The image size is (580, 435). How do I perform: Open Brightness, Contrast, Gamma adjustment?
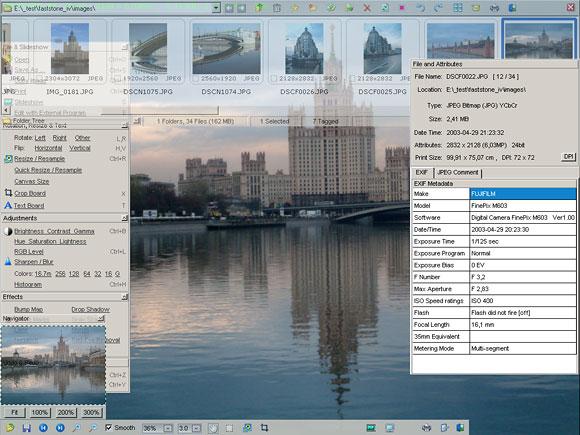[54, 231]
